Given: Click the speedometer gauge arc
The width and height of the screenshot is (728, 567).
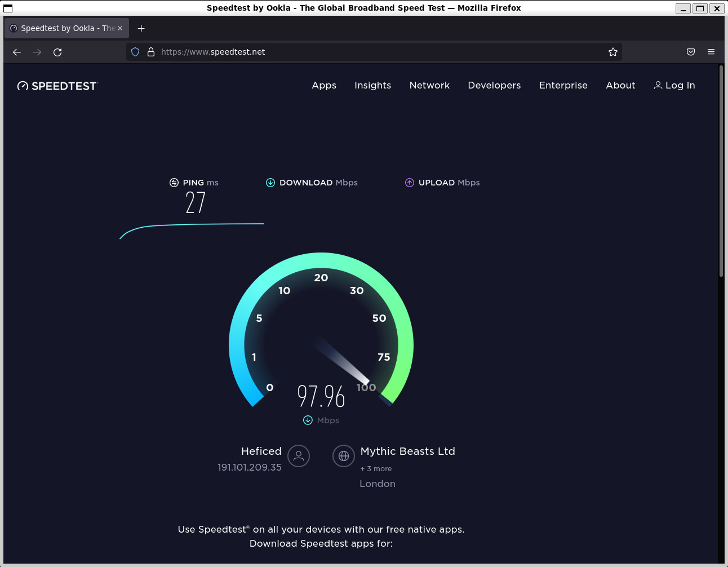Looking at the screenshot, I should 321,260.
